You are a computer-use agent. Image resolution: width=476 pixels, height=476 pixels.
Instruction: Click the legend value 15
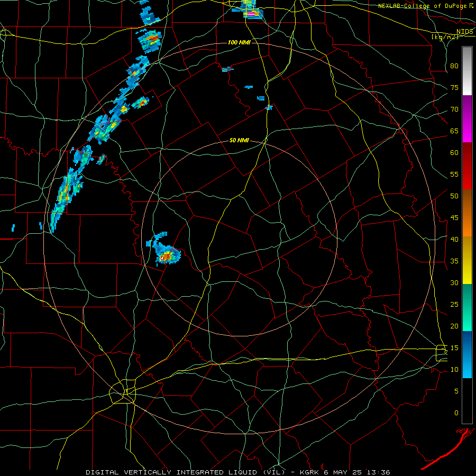click(x=454, y=348)
